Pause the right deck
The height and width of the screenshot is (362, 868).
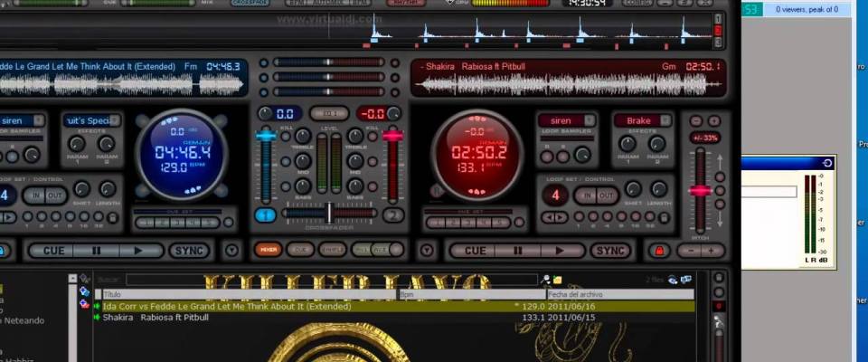[x=517, y=251]
